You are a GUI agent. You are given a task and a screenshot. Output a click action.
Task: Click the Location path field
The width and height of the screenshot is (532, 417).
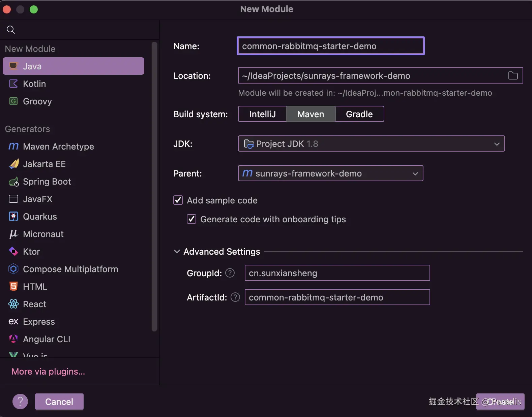(380, 75)
